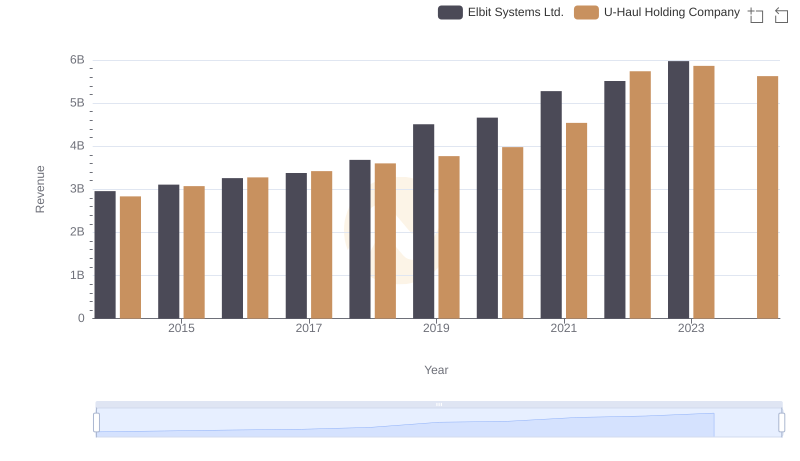
Task: Select the 2023 U-Haul bar
Action: point(704,192)
